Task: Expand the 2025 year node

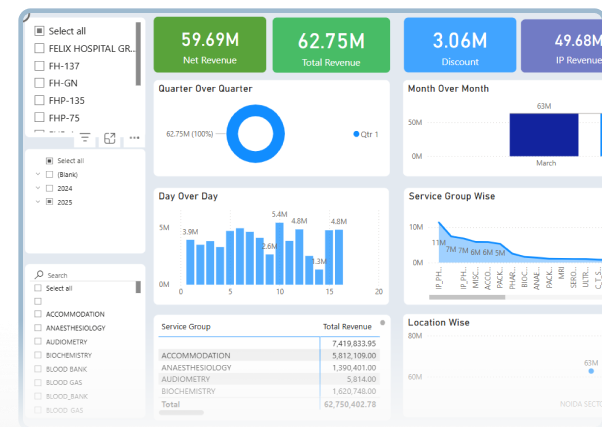Action: click(x=37, y=202)
